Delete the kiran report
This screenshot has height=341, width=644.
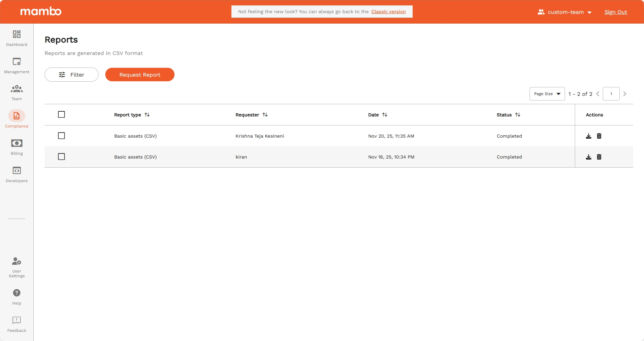[599, 157]
